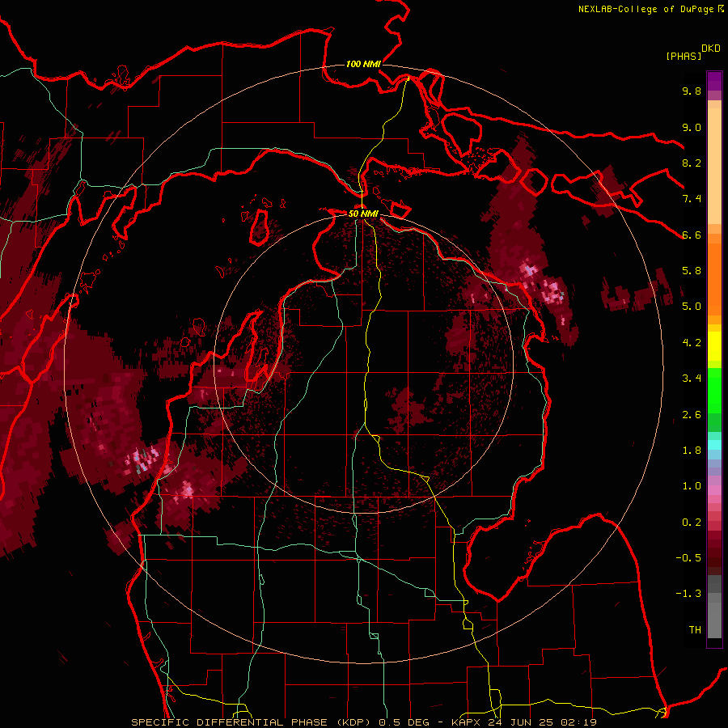This screenshot has height=728, width=728.
Task: Click the 5.0 scale value
Action: coord(692,307)
